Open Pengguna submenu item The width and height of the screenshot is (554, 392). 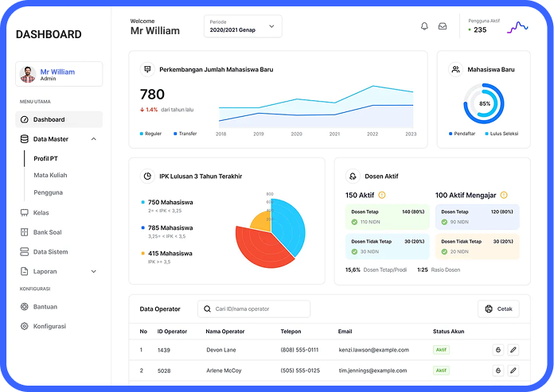48,192
